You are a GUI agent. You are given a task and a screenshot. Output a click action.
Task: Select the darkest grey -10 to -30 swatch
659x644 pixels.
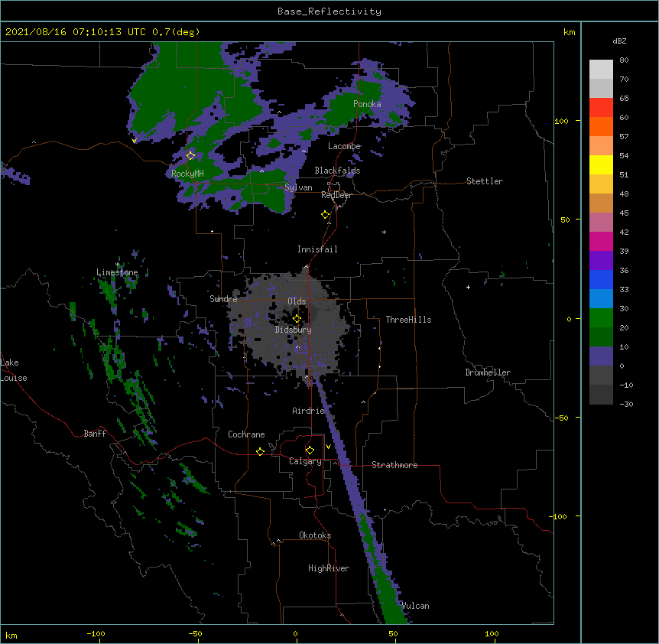601,395
